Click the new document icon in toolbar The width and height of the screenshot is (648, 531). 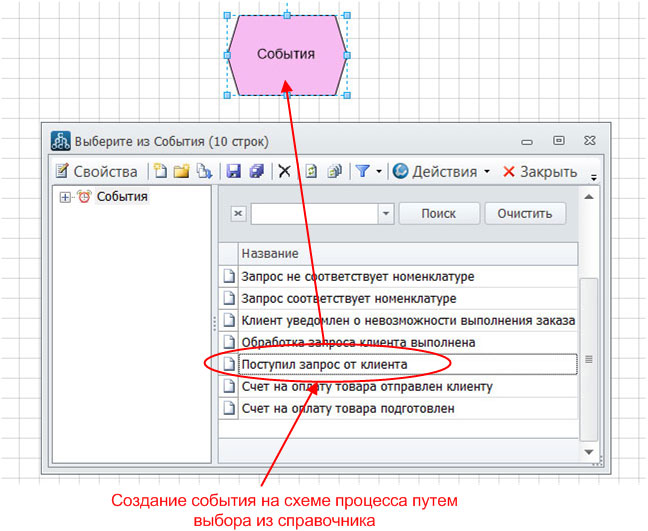pyautogui.click(x=160, y=171)
